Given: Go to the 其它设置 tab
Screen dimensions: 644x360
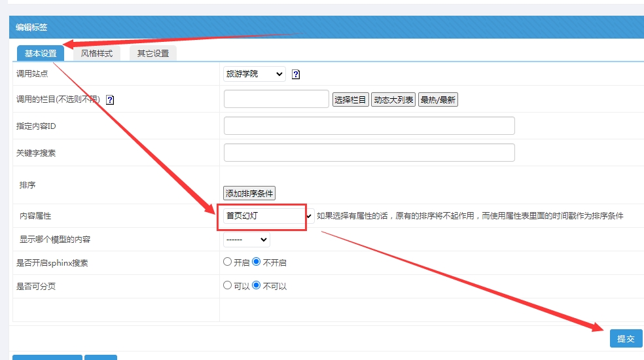Looking at the screenshot, I should [x=153, y=54].
